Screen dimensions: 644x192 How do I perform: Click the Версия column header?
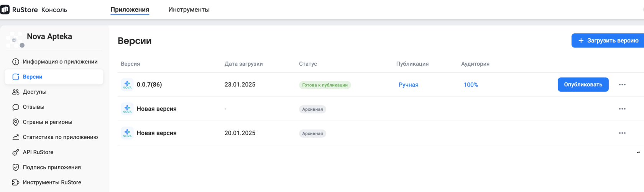130,64
